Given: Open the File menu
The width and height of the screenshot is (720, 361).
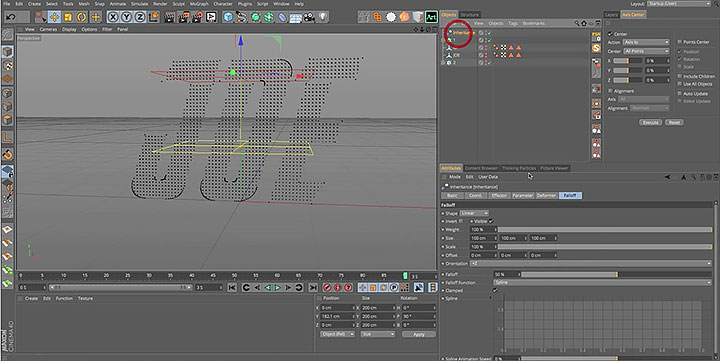Looking at the screenshot, I should click(7, 4).
